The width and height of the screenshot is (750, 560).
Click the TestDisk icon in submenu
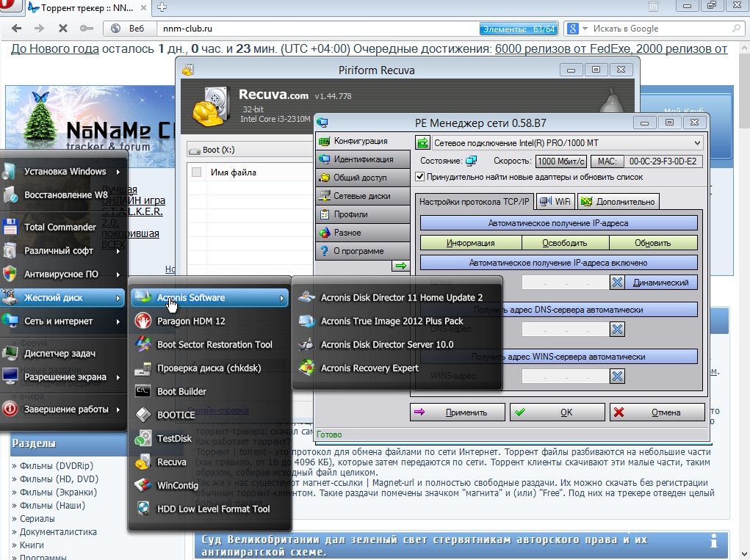143,439
